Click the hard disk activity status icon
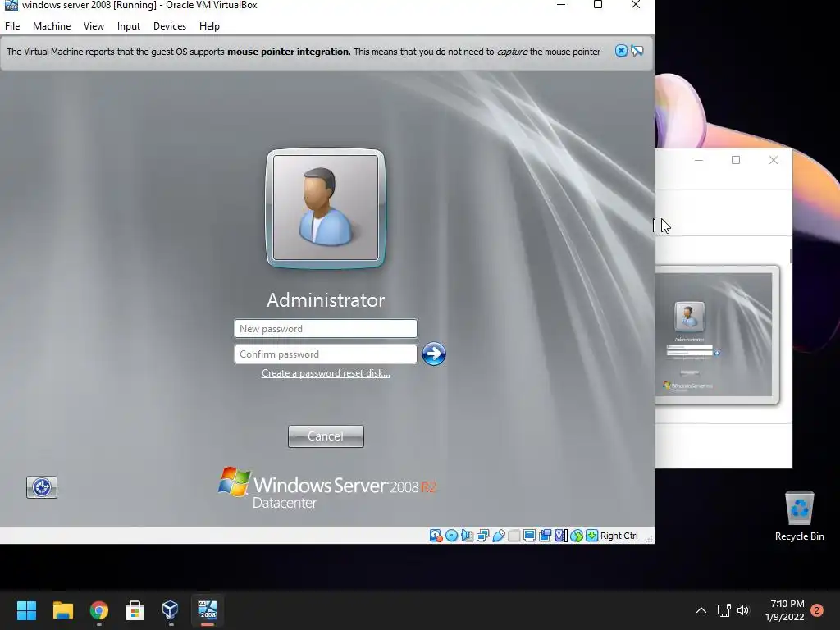 (x=436, y=536)
